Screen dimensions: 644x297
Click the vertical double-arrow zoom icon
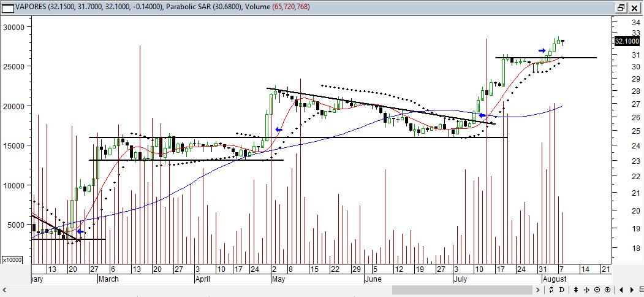click(577, 290)
